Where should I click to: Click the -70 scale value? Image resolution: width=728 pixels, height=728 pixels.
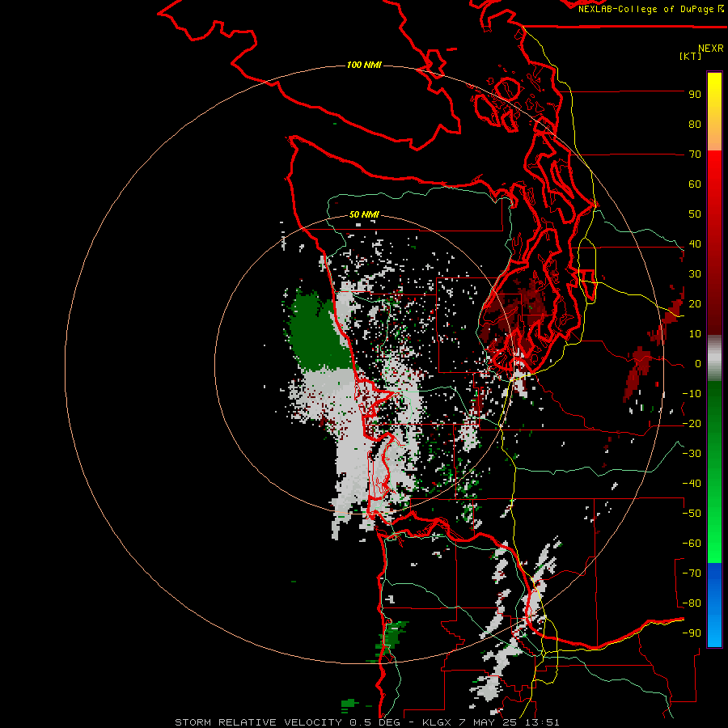pyautogui.click(x=692, y=574)
